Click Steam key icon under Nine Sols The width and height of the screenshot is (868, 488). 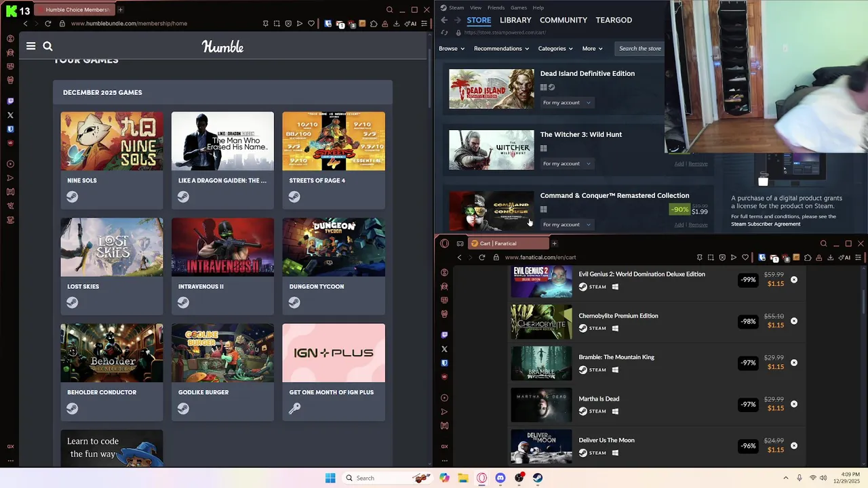[x=73, y=197]
